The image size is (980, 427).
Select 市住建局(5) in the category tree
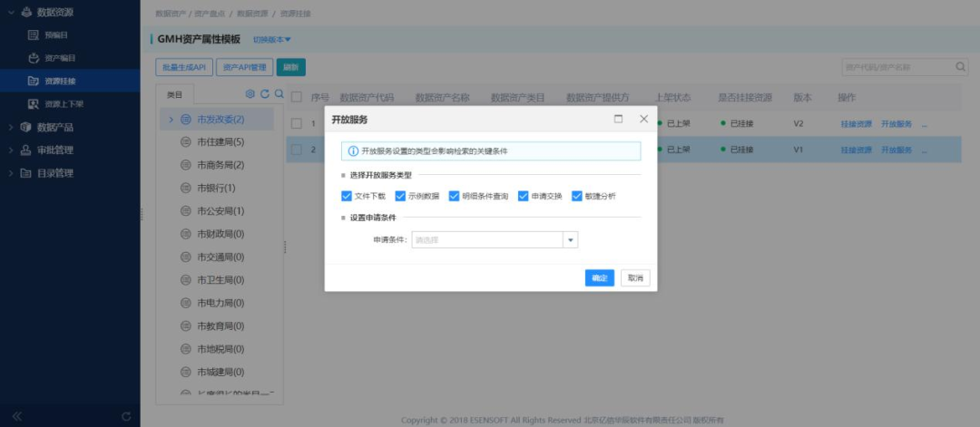pos(220,142)
